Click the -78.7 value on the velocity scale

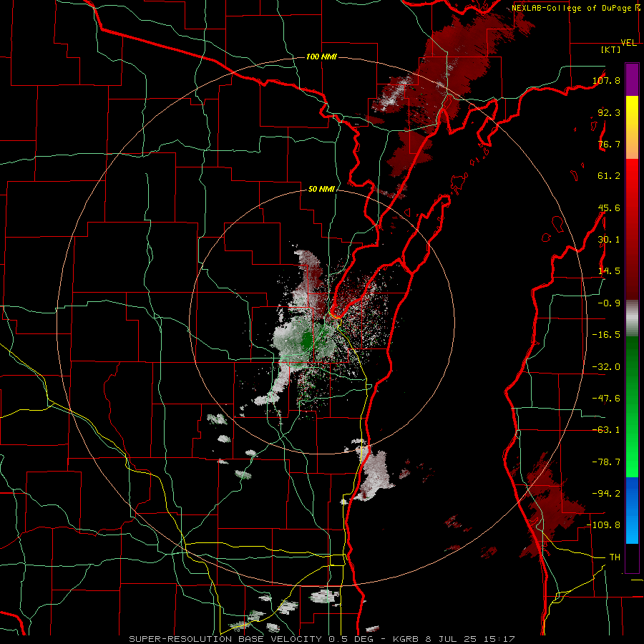[606, 462]
